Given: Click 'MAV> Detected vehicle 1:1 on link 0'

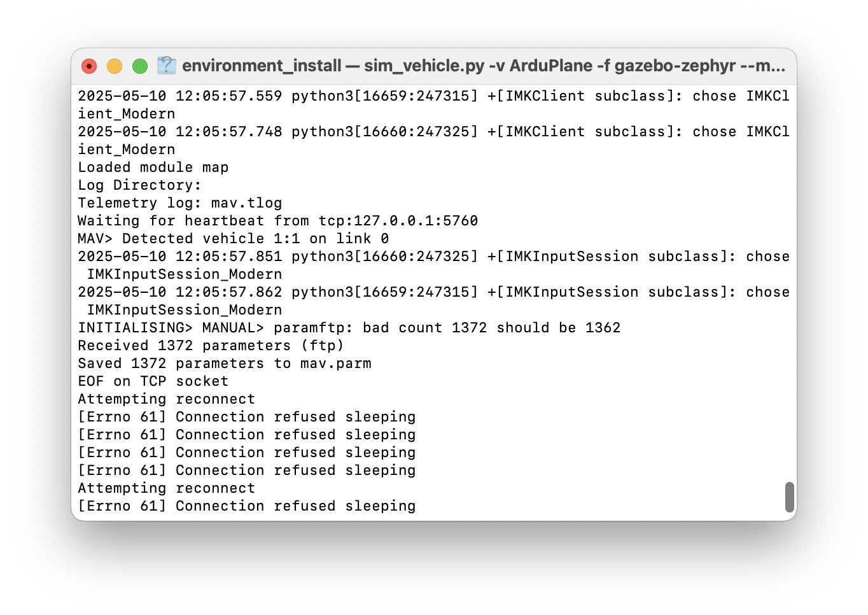Looking at the screenshot, I should pos(234,239).
